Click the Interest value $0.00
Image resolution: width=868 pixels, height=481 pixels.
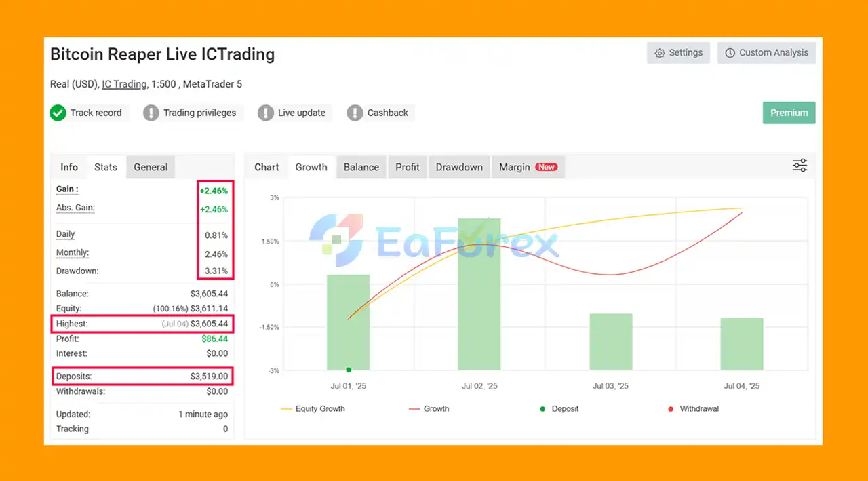tap(217, 353)
